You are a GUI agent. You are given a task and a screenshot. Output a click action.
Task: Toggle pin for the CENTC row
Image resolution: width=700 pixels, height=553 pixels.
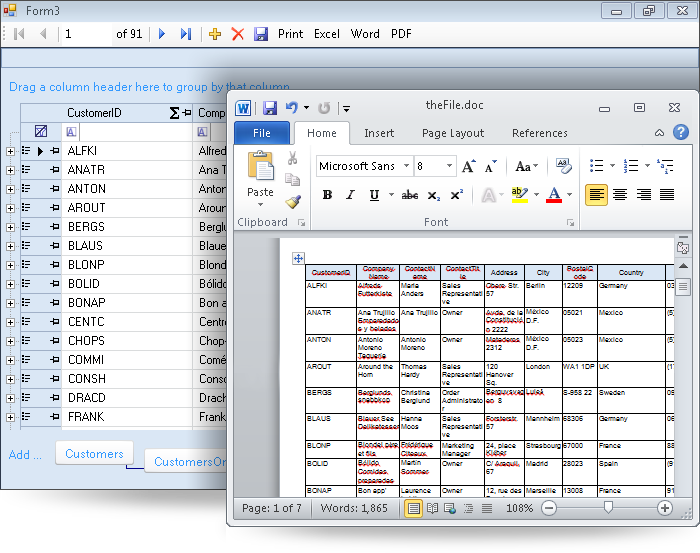(x=55, y=322)
